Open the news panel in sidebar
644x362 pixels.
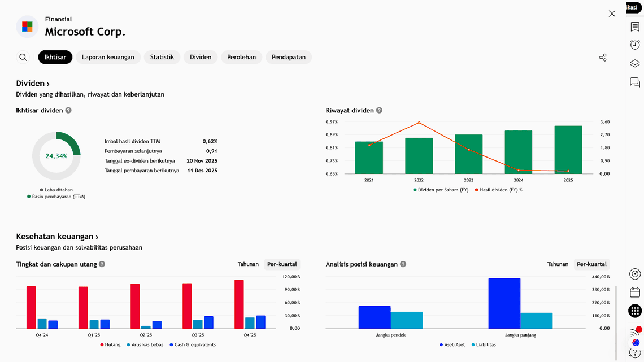pyautogui.click(x=635, y=27)
